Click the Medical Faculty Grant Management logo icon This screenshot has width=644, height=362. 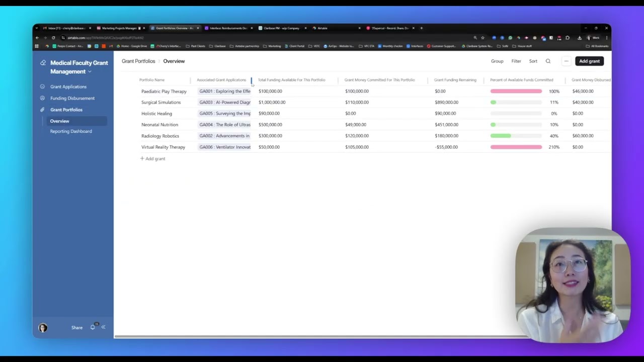[43, 63]
